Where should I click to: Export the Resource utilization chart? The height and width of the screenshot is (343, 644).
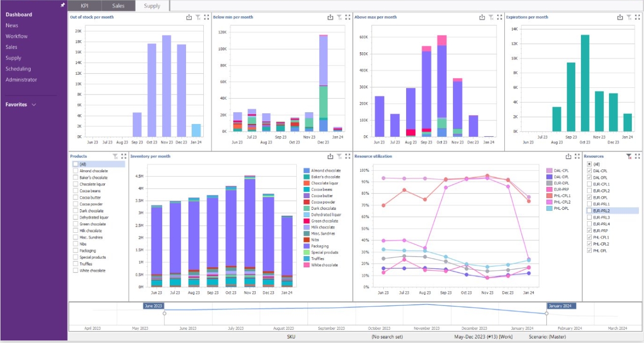click(x=569, y=157)
